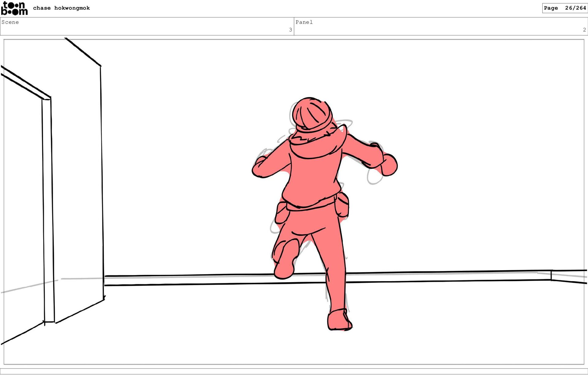Select the character's beanie hat
The height and width of the screenshot is (380, 588).
(312, 114)
